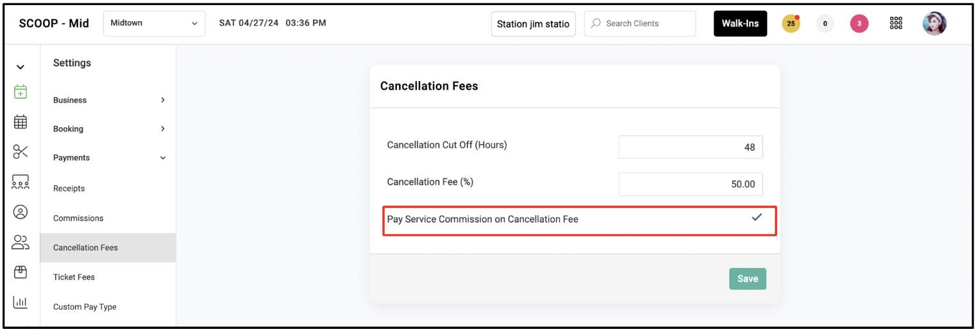Screen dimensions: 980x334
Task: Open the calendar grid icon in sidebar
Action: coord(21,121)
